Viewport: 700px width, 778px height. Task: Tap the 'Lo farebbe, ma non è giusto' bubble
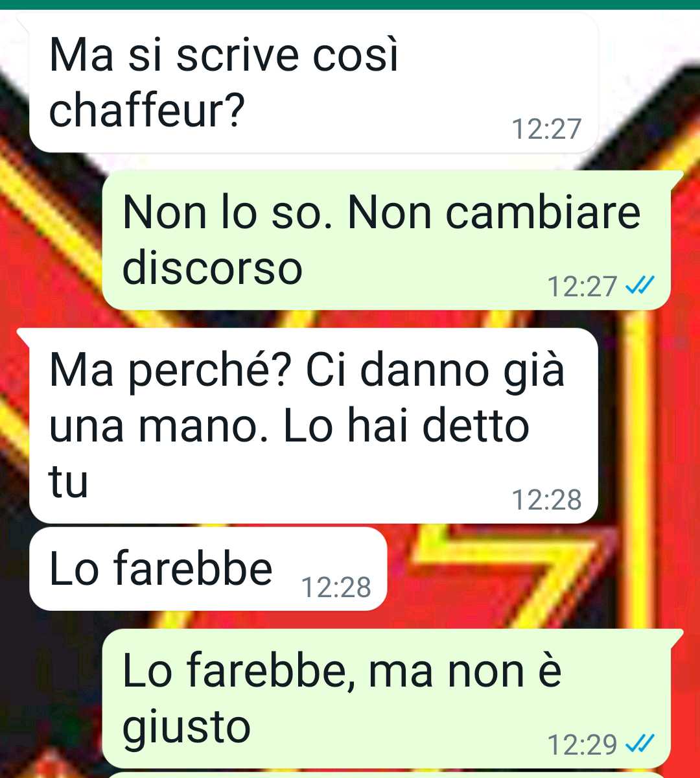click(x=386, y=698)
